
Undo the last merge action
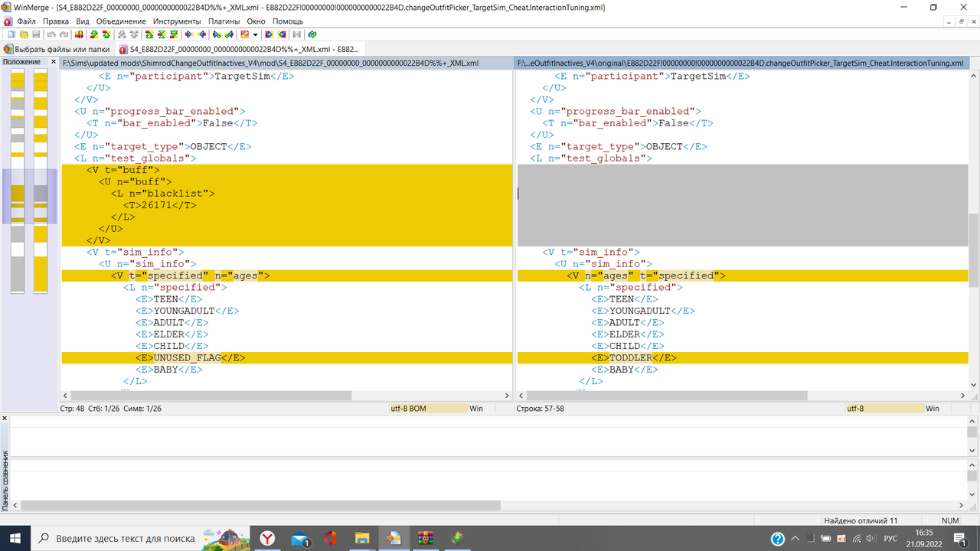click(51, 34)
